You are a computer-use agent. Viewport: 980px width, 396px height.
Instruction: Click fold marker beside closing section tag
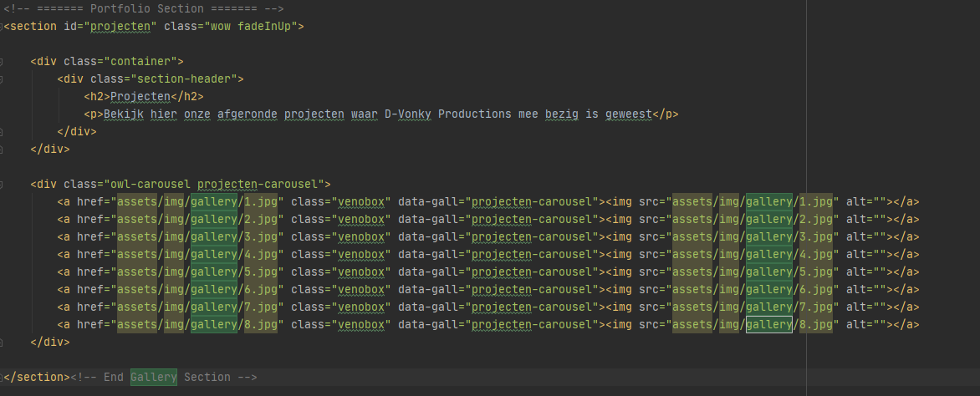point(3,378)
